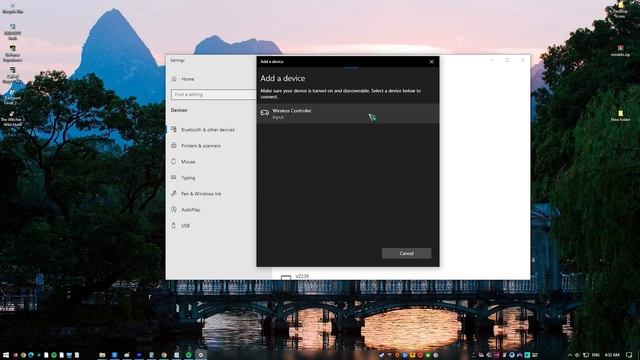Screen dimensions: 640x360
Task: Focus the Find a setting search box
Action: pos(213,94)
